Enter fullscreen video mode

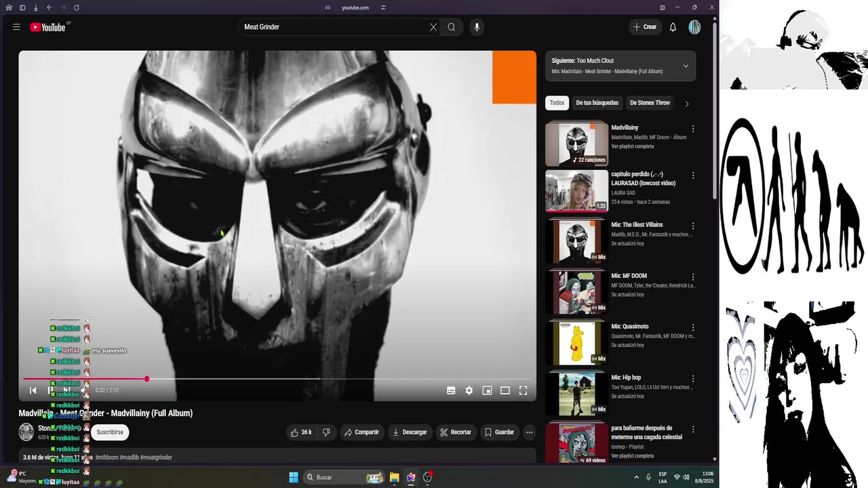(523, 390)
